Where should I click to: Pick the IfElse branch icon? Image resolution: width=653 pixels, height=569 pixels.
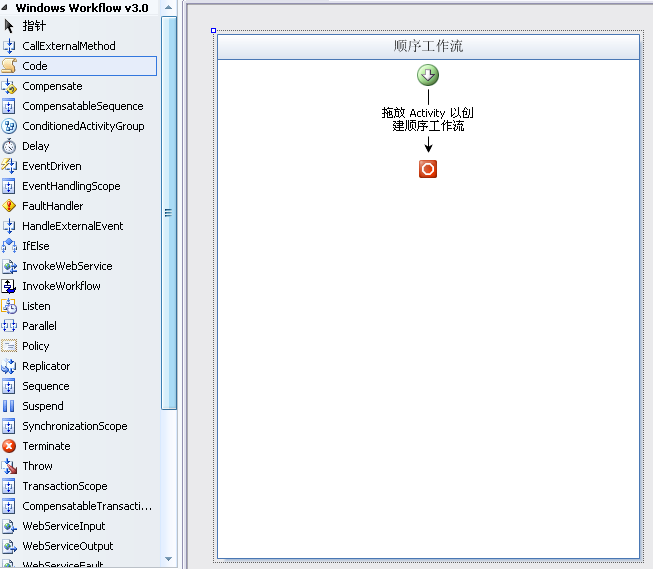coord(9,246)
